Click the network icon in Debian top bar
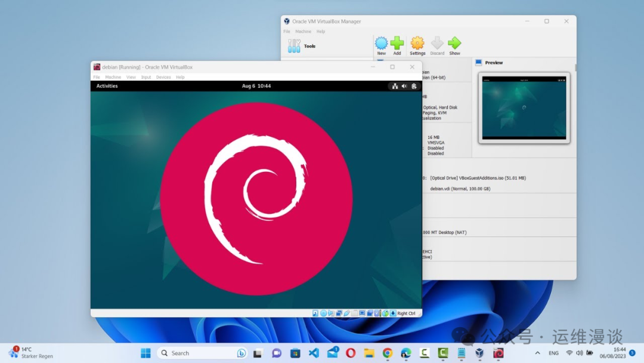The width and height of the screenshot is (644, 363). pos(395,86)
